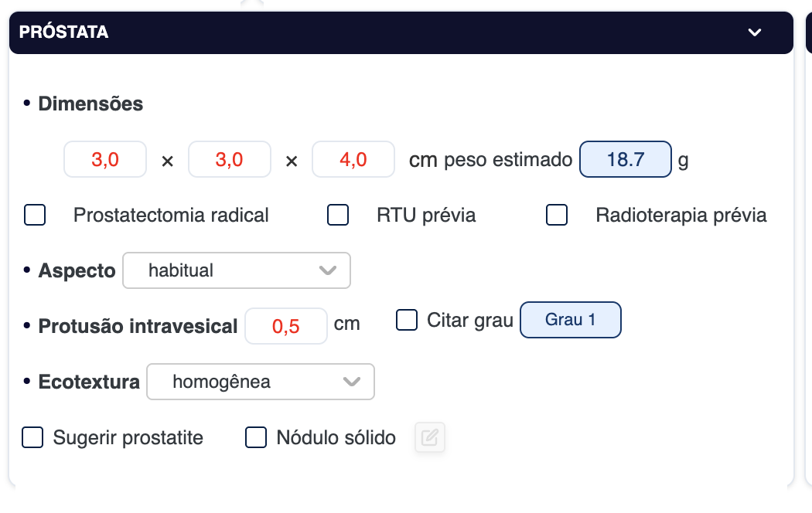Tick the Nódulo sólido checkbox
The height and width of the screenshot is (513, 812).
tap(256, 438)
